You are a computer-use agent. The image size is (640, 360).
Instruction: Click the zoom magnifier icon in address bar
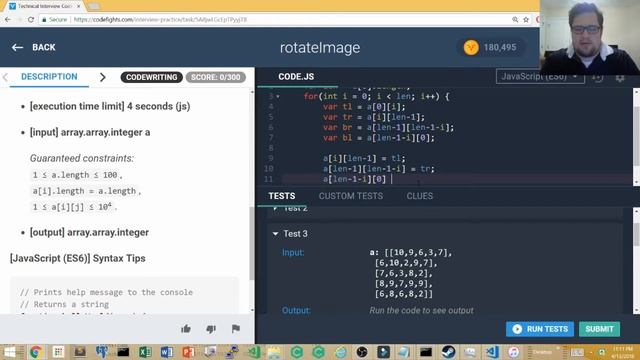(x=515, y=19)
